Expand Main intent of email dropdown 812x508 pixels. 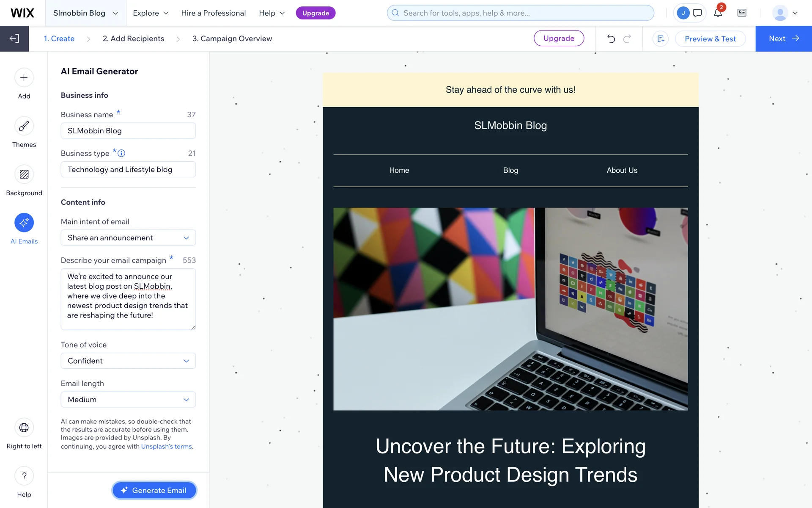pyautogui.click(x=128, y=238)
